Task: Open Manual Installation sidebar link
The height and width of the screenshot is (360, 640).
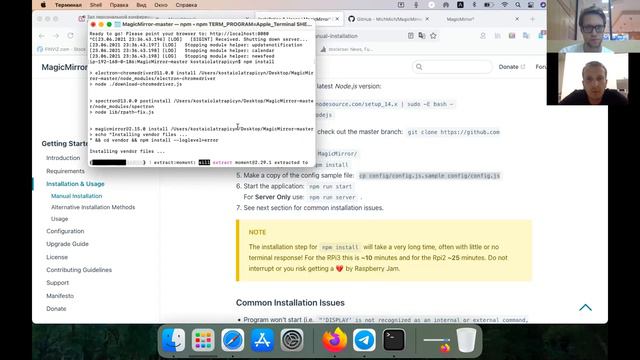Action: [76, 196]
